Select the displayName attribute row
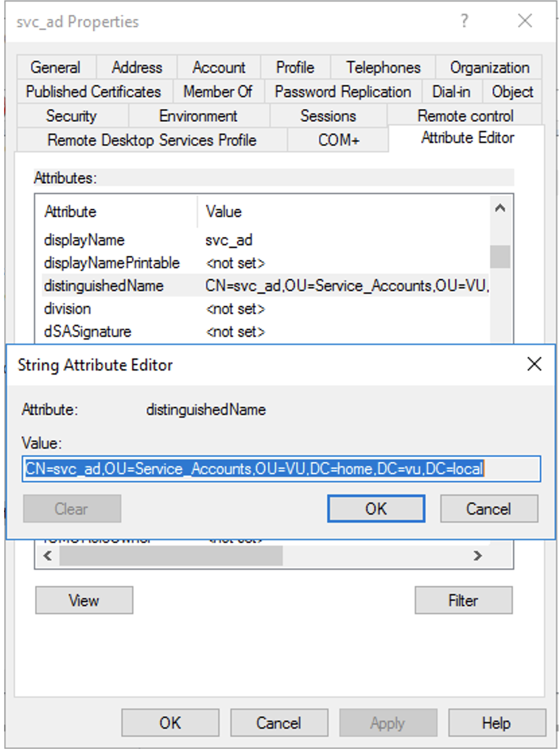The height and width of the screenshot is (749, 560). (x=84, y=240)
